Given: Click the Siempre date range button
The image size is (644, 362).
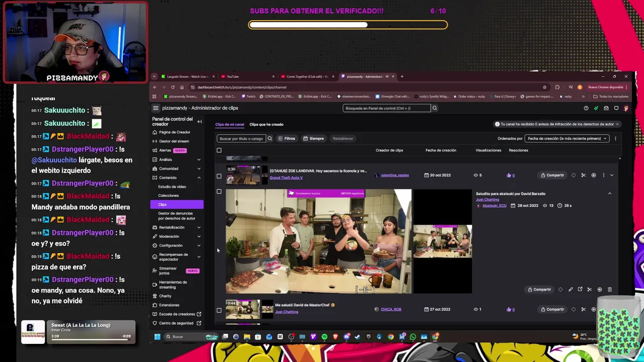Looking at the screenshot, I should point(313,138).
